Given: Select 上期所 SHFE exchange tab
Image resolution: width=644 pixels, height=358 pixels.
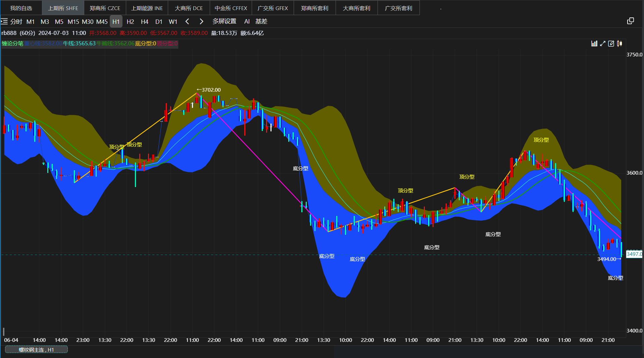Looking at the screenshot, I should [63, 8].
